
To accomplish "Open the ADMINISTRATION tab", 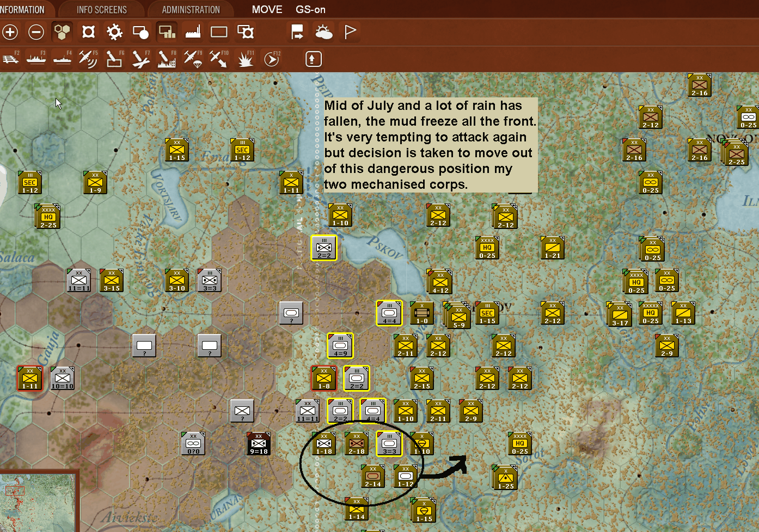I will point(191,9).
